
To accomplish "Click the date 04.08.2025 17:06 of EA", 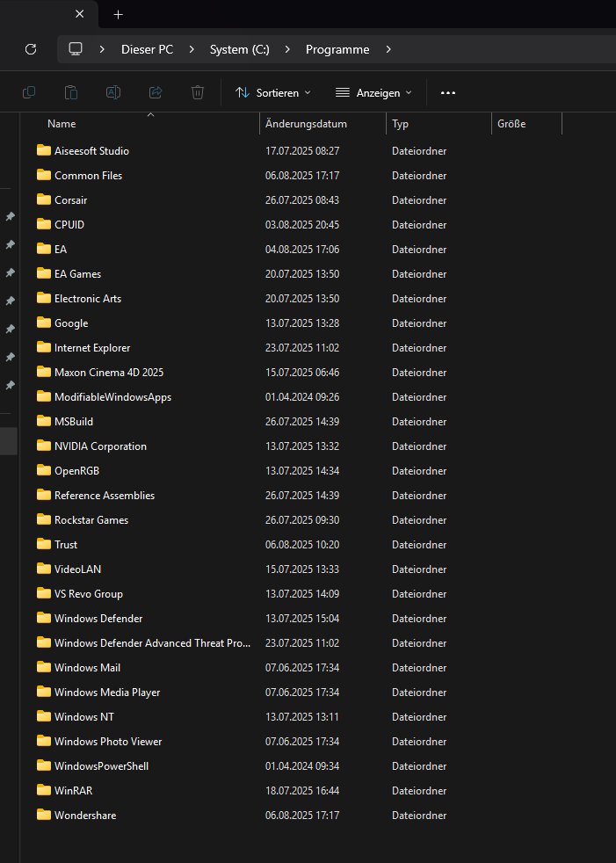I will 302,250.
